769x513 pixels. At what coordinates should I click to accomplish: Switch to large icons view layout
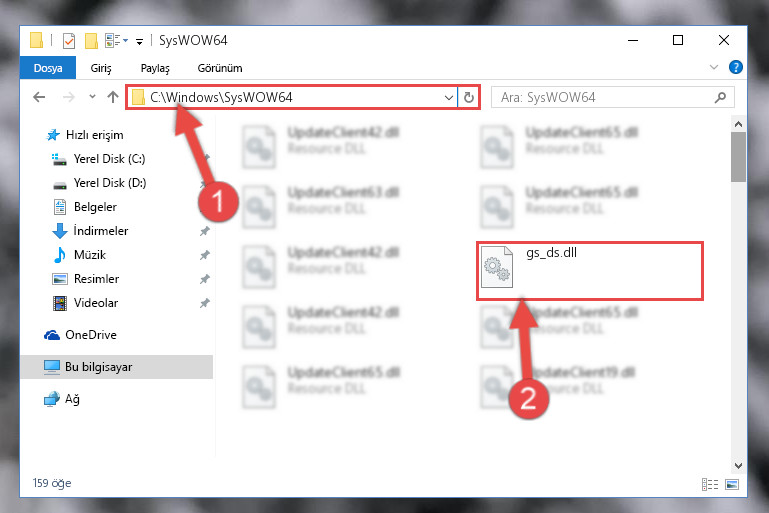pyautogui.click(x=732, y=485)
